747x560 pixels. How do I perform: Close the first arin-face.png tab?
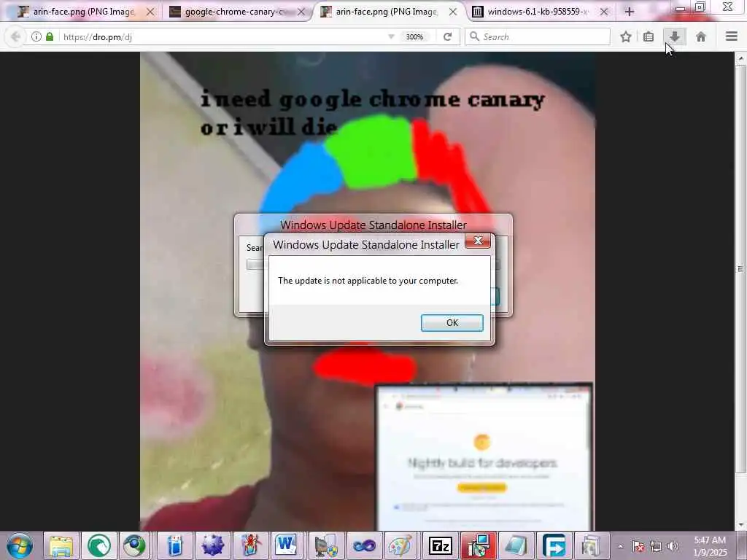150,12
